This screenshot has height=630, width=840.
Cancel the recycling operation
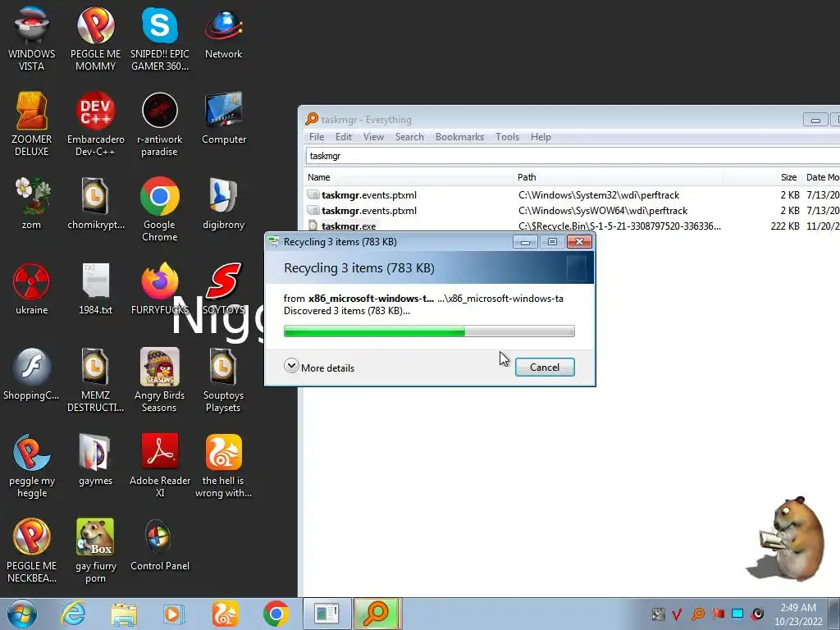pos(545,367)
